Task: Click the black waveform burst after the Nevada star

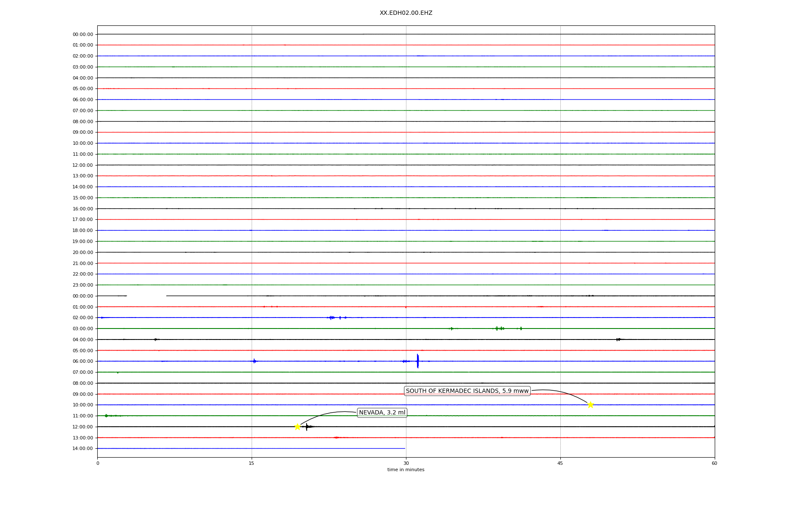Action: (x=307, y=427)
